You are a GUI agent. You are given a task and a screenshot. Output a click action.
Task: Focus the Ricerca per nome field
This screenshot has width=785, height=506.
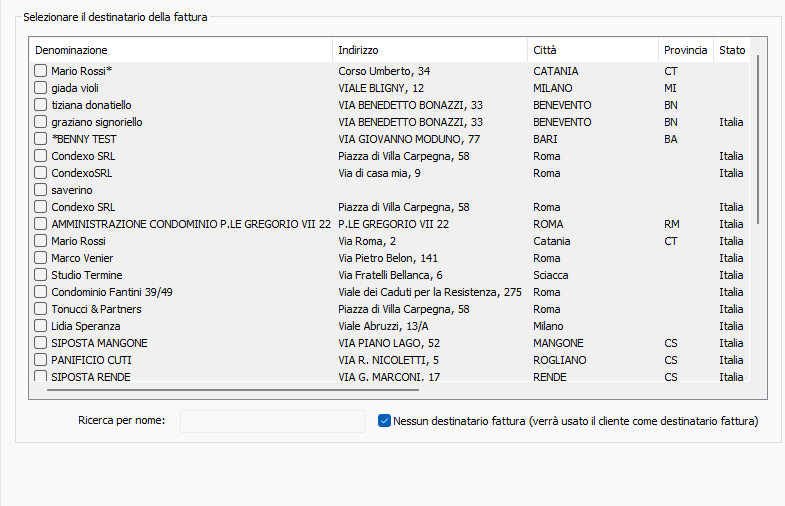tap(272, 421)
